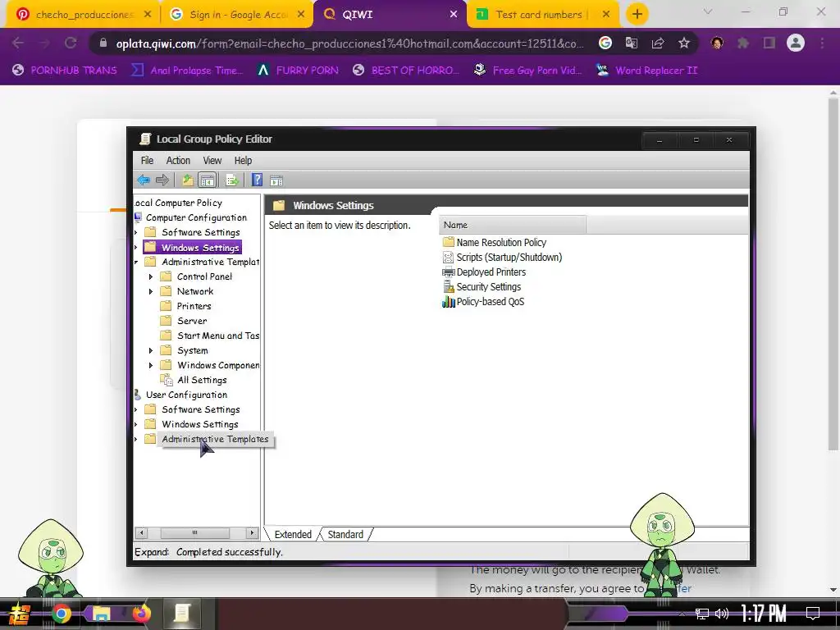Open a new Chrome tab
The height and width of the screenshot is (630, 840).
[637, 15]
